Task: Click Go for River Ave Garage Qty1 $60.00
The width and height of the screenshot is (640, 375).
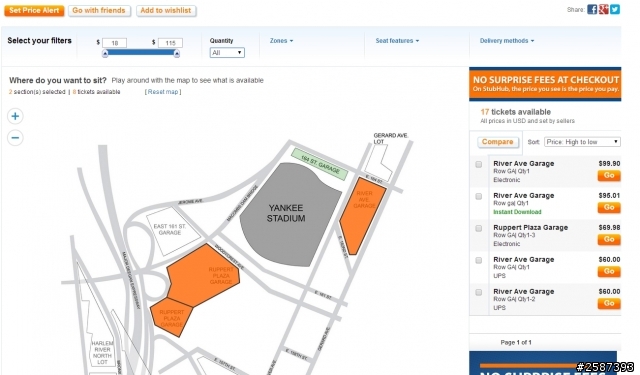Action: [x=609, y=271]
